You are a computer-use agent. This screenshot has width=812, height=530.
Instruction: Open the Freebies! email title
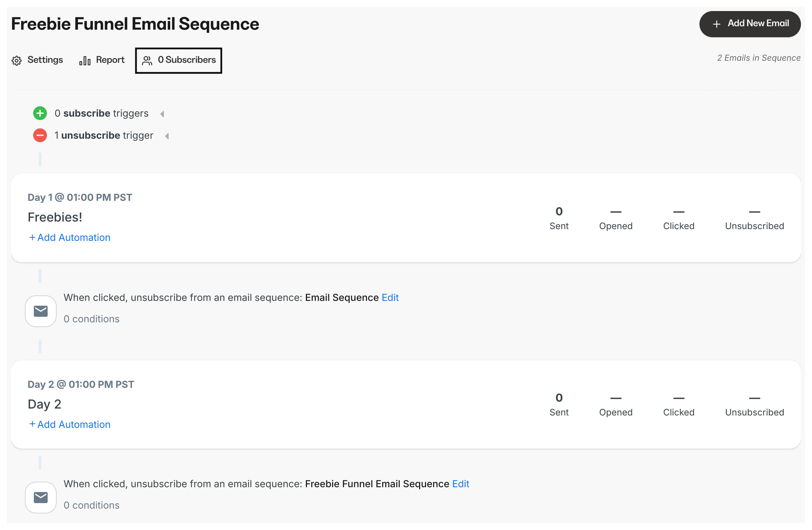click(x=55, y=217)
